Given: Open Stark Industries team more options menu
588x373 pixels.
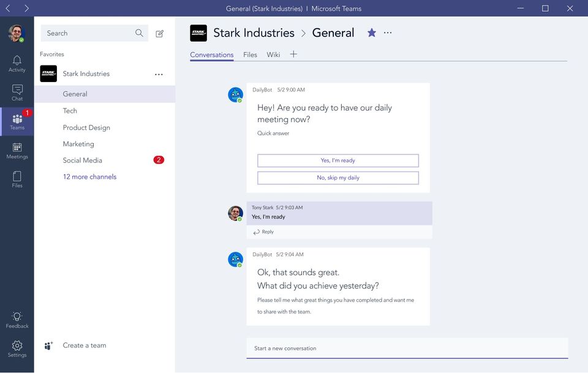Looking at the screenshot, I should (x=159, y=75).
